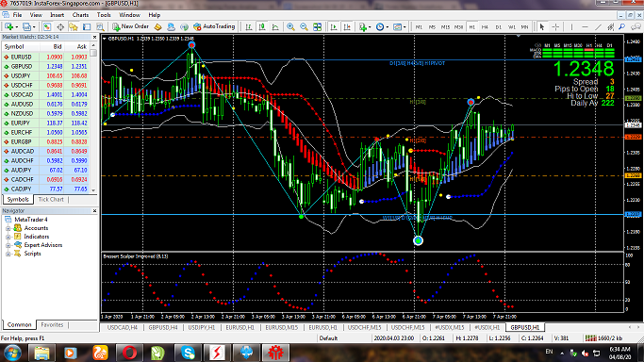Open the dropdown arrow next to New Chart
Screen dimensions: 644x362
[16, 27]
